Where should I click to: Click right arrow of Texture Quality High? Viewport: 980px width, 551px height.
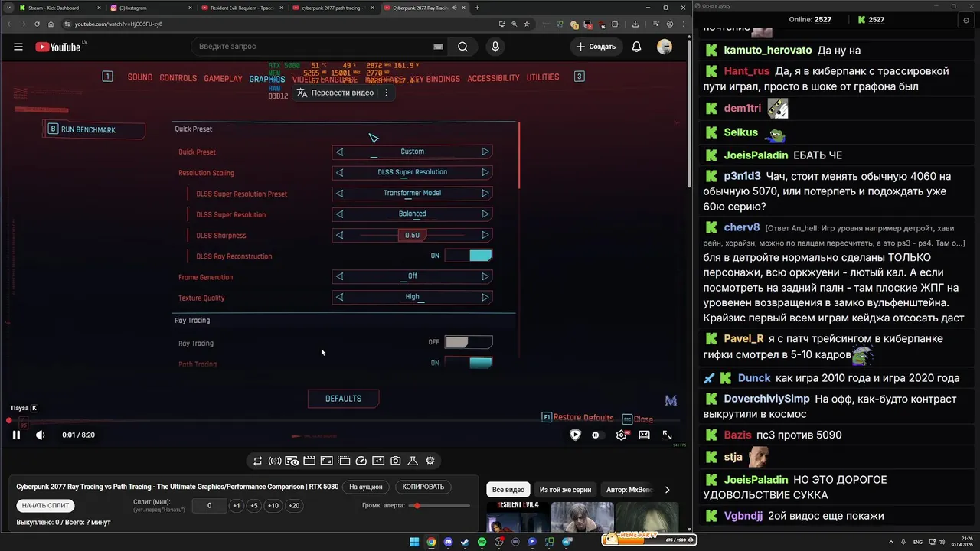485,297
